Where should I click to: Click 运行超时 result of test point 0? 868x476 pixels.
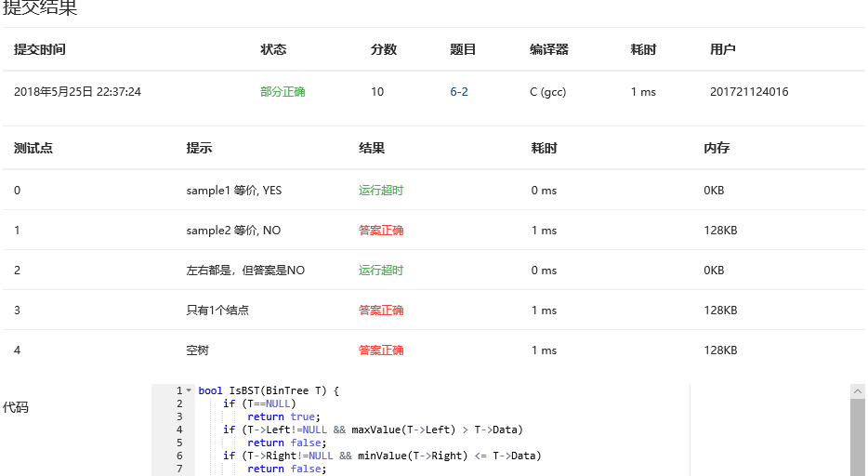pos(381,191)
